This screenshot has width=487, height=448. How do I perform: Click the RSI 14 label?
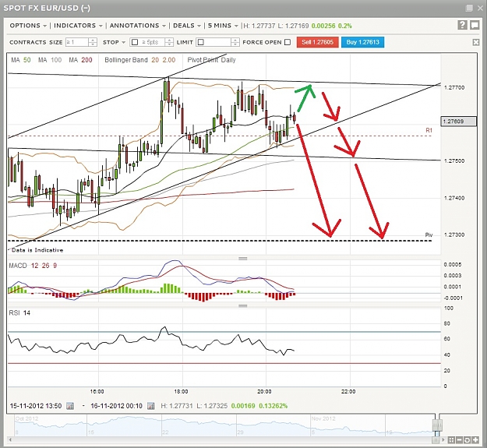click(19, 313)
